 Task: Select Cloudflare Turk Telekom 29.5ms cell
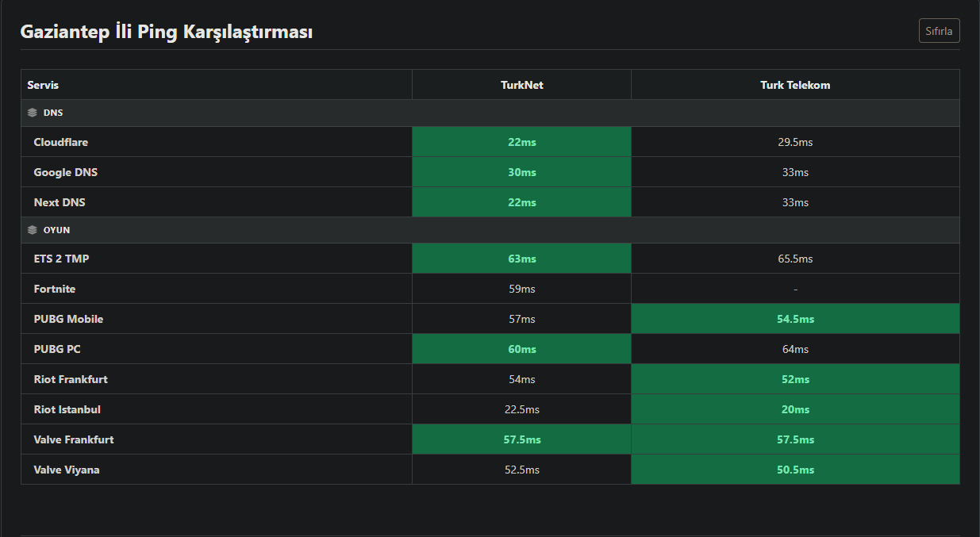[x=795, y=142]
